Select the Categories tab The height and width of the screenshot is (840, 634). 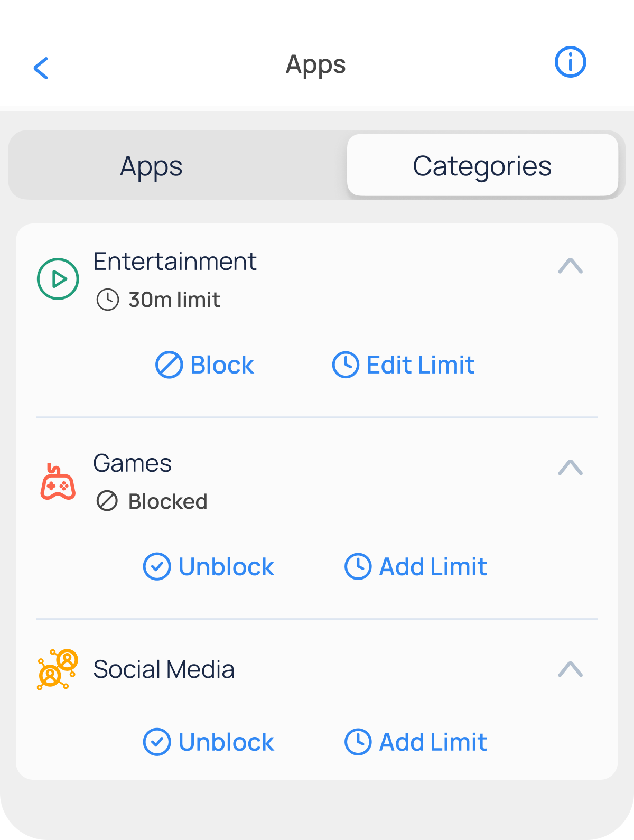(x=482, y=166)
